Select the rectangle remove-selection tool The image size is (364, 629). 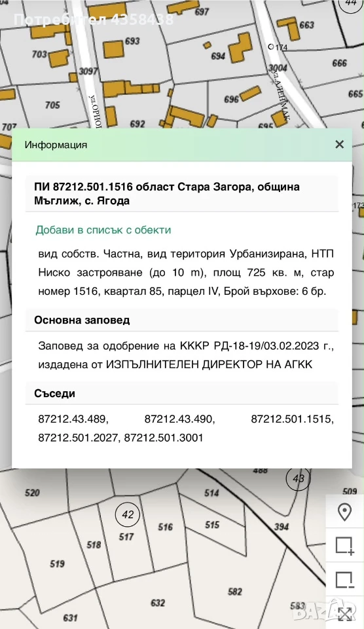coord(345,579)
